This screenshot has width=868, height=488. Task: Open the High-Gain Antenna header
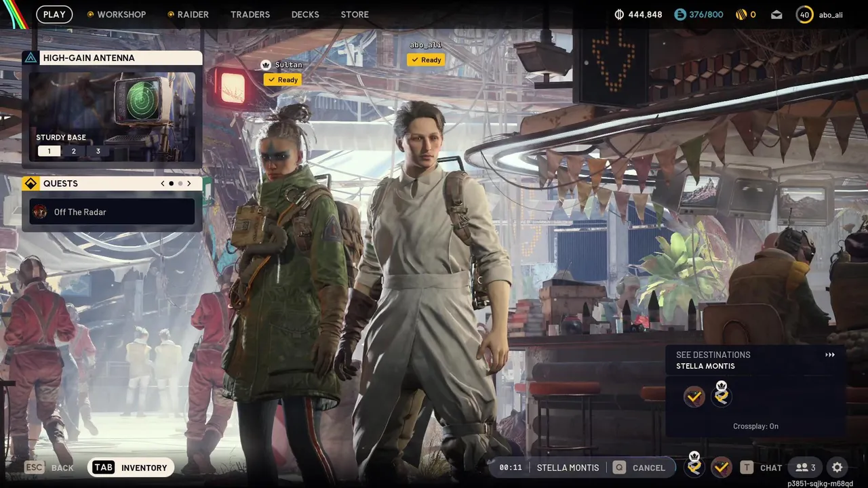coord(112,58)
